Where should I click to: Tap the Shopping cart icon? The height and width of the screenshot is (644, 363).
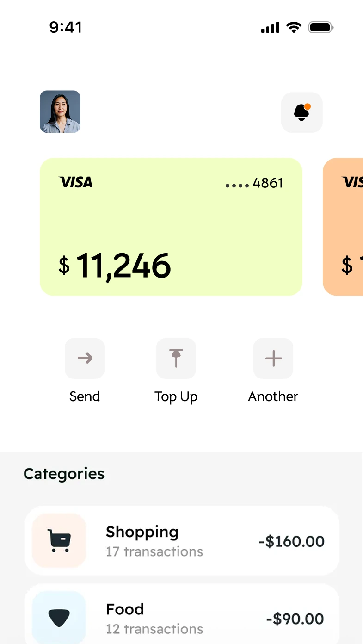(x=59, y=540)
